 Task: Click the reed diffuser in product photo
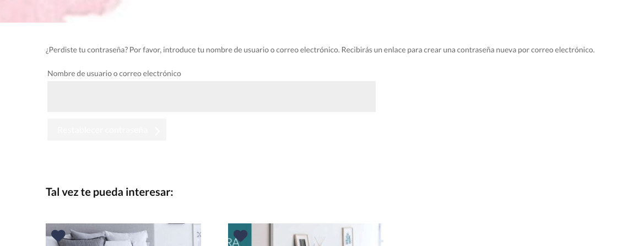pyautogui.click(x=320, y=241)
